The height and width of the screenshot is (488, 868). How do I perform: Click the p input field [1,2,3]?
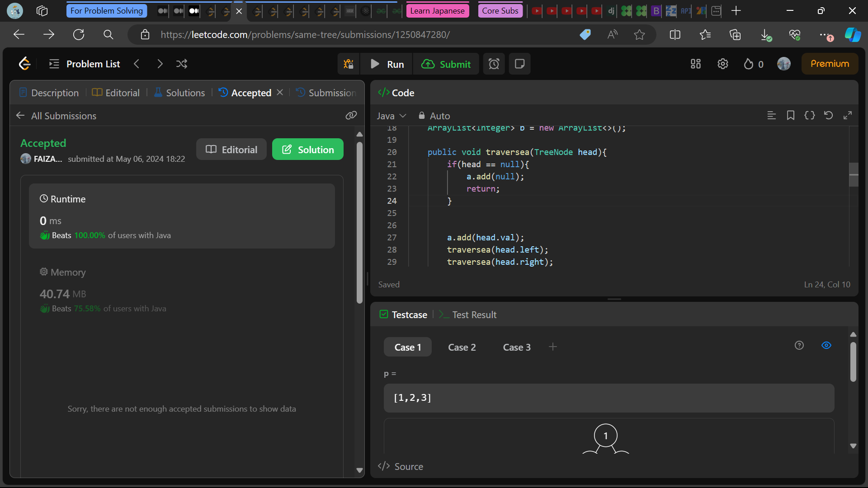click(609, 398)
